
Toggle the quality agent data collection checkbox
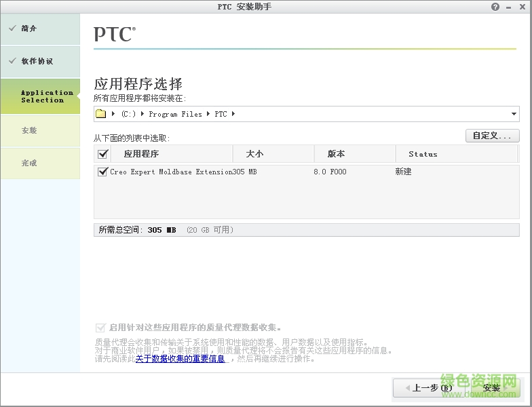point(101,327)
